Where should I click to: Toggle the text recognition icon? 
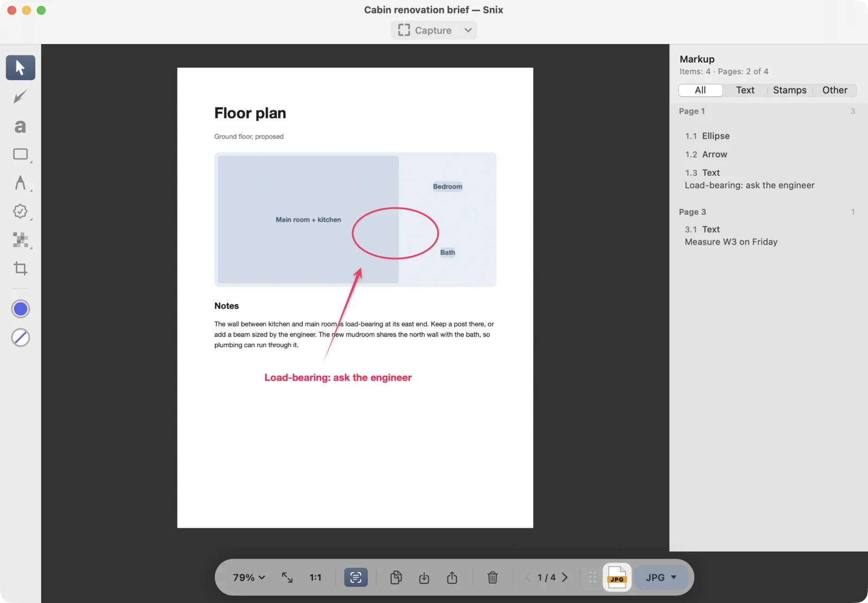[x=356, y=578]
